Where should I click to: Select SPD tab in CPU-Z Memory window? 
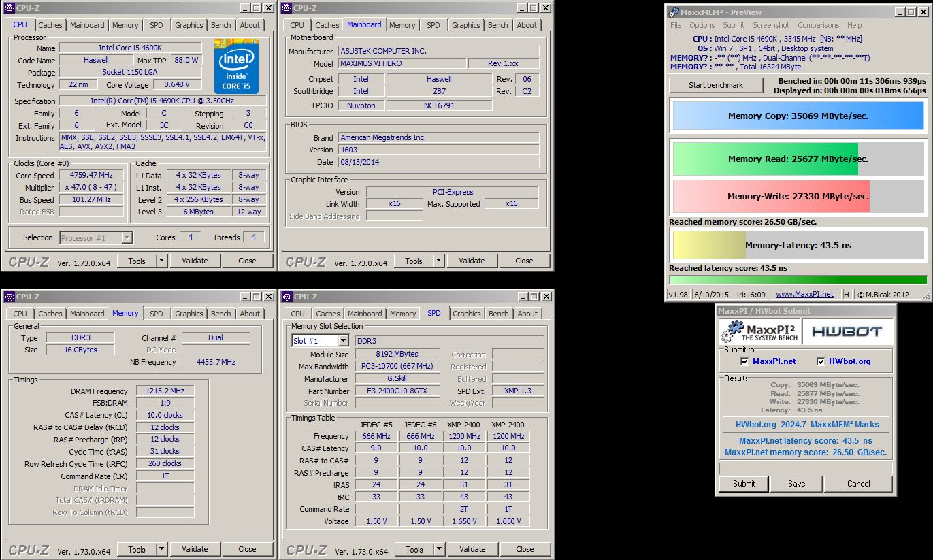157,314
